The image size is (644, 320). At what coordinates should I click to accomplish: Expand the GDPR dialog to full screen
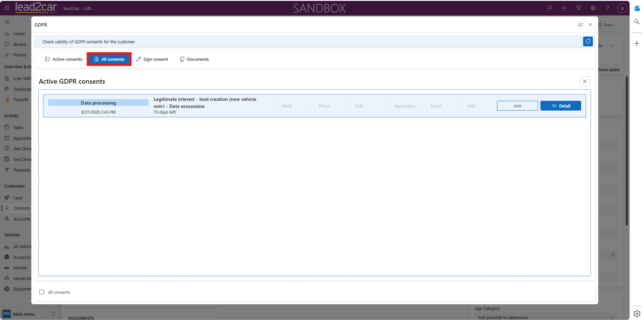[580, 25]
